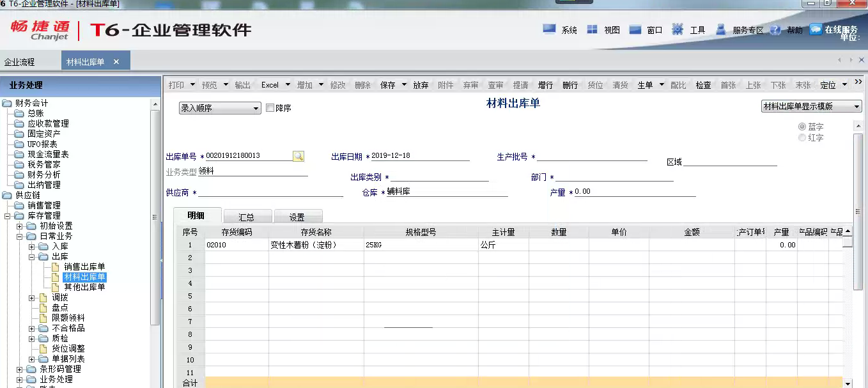Image resolution: width=868 pixels, height=388 pixels.
Task: Collapse the 库存管理 tree node
Action: (x=8, y=216)
